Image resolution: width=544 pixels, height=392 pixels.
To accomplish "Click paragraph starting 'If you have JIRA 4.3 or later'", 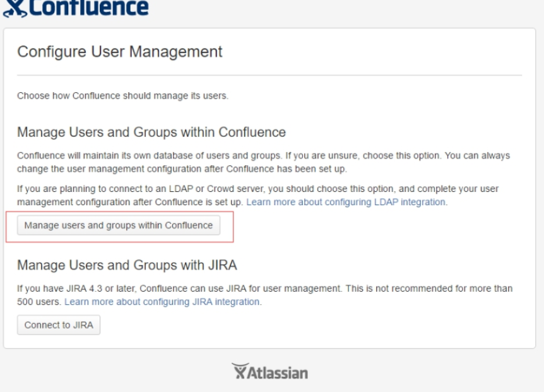I will click(x=264, y=295).
